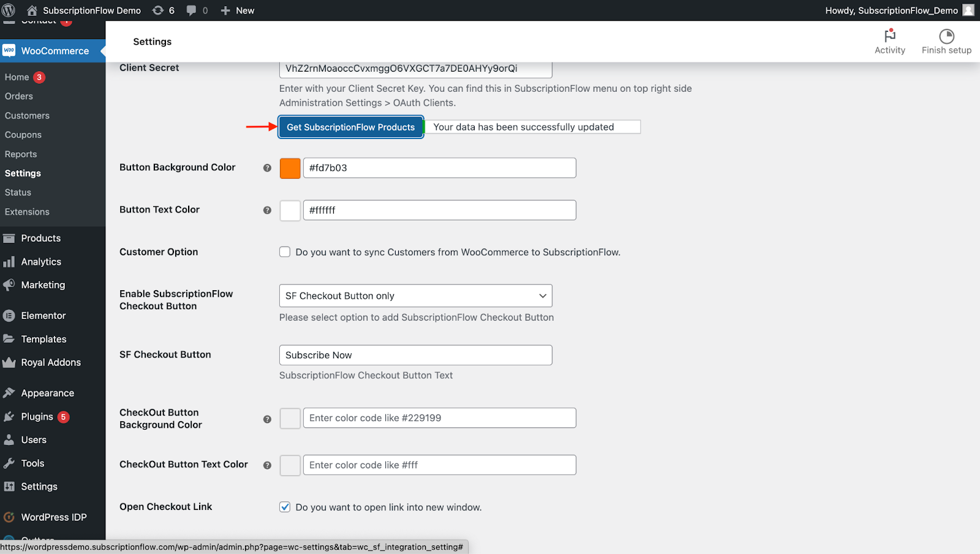Click the Tools wrench icon
Screen dimensions: 980x554
tap(9, 463)
